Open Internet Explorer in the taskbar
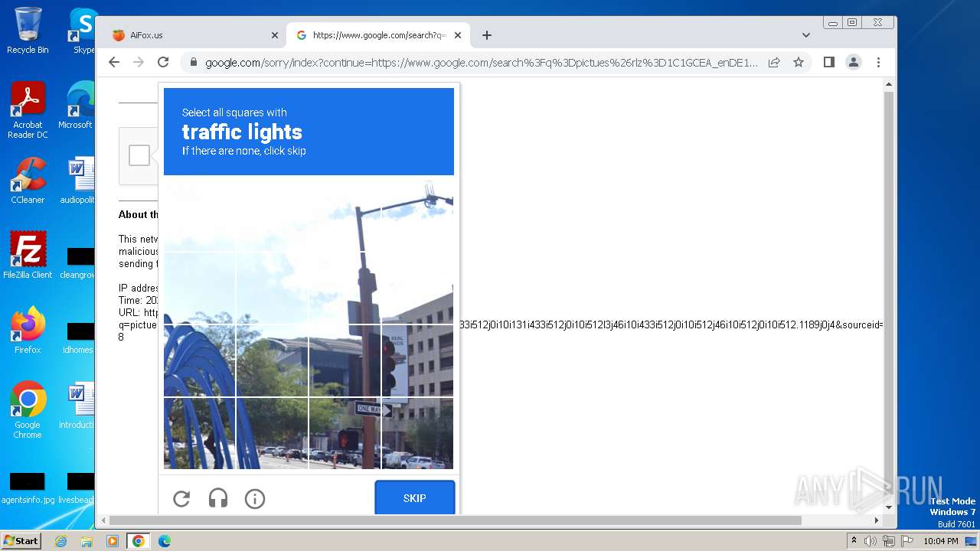 click(x=61, y=541)
